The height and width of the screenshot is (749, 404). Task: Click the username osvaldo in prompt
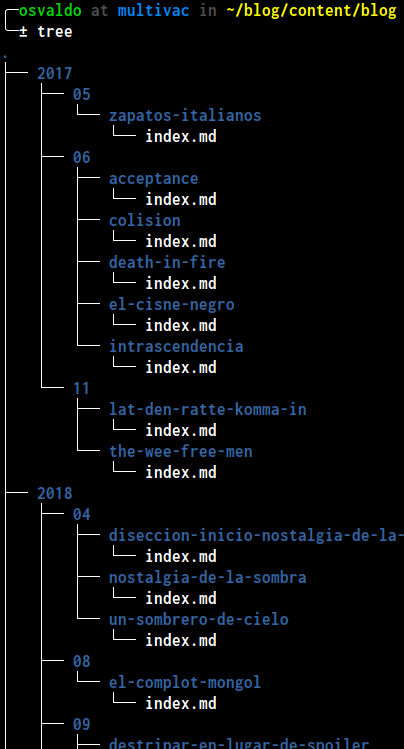pyautogui.click(x=50, y=11)
